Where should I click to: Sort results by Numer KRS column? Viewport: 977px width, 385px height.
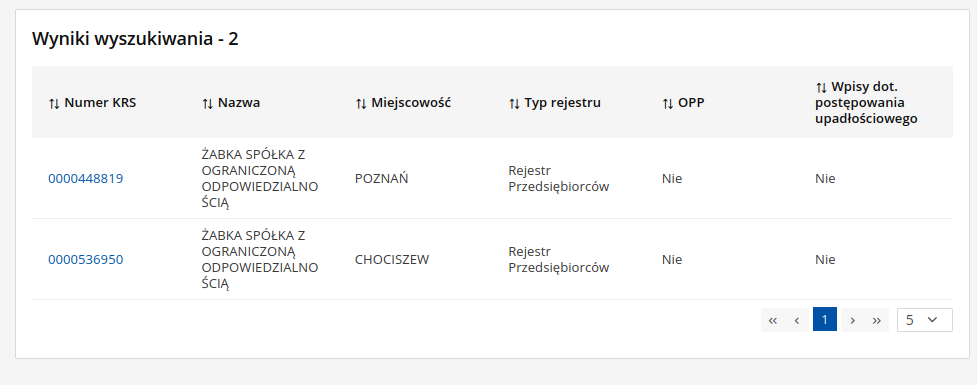point(92,103)
